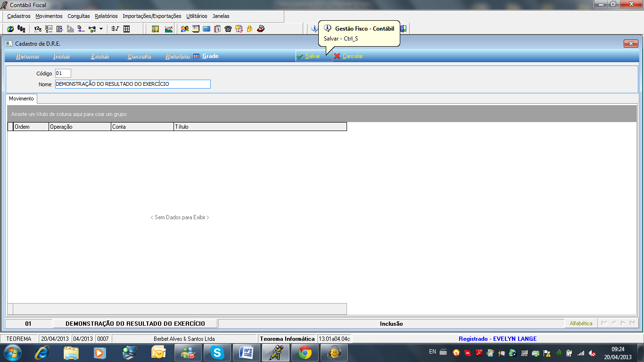Click the grid table toolbar icon
This screenshot has height=362, width=644.
126,29
